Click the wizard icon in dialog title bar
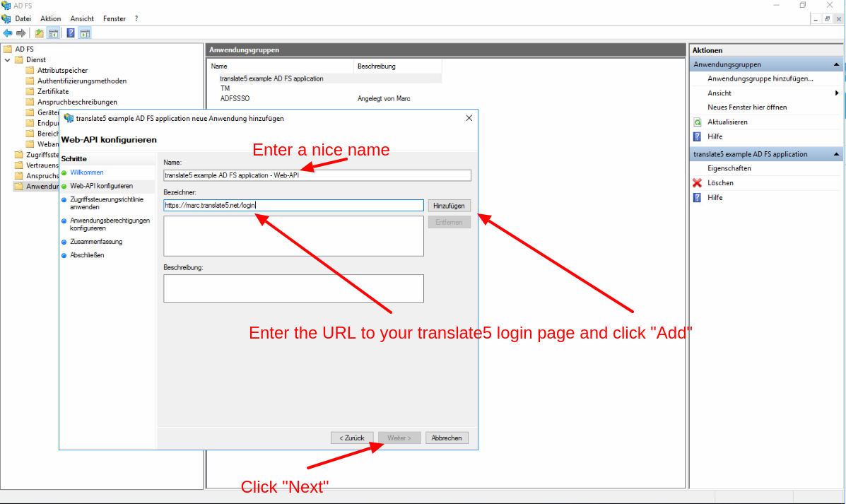Screen dimensions: 846x504 (x=69, y=118)
